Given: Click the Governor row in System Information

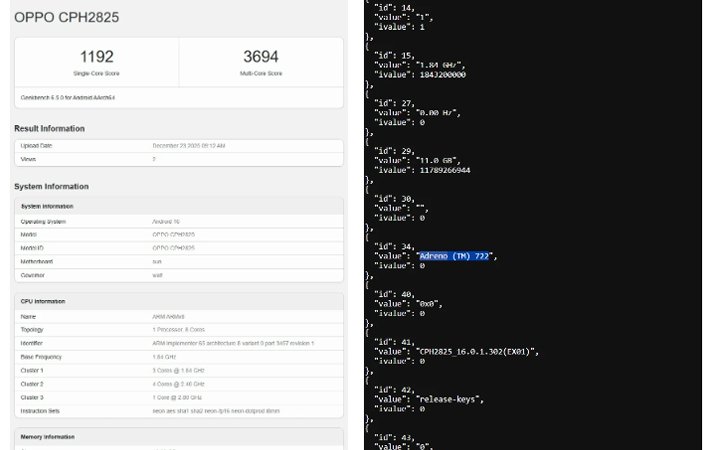Looking at the screenshot, I should pos(178,275).
